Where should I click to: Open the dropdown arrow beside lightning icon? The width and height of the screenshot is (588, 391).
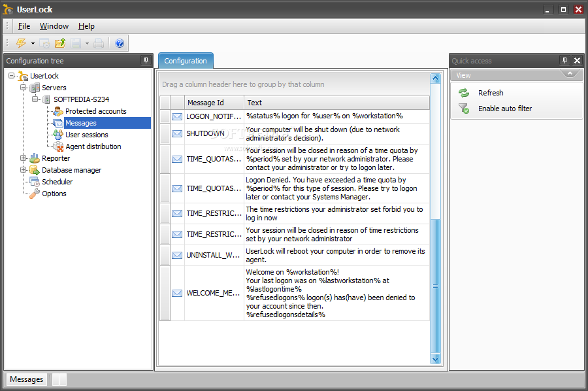[33, 44]
